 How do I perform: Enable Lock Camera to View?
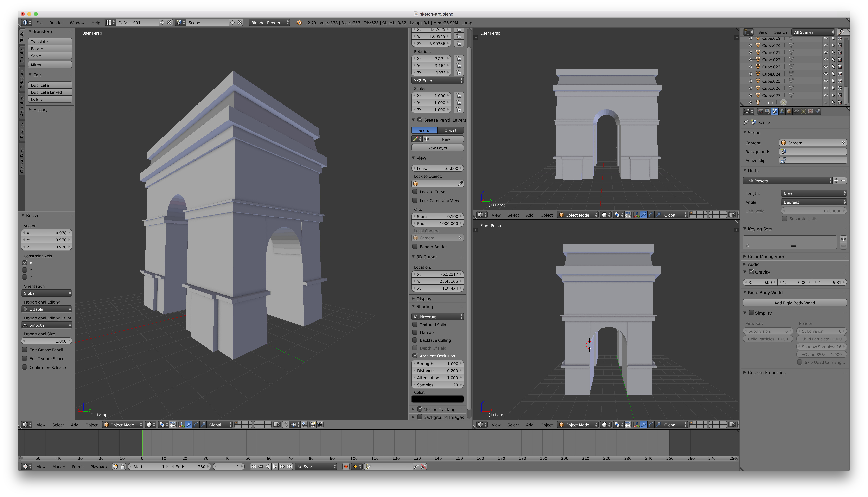pos(415,200)
